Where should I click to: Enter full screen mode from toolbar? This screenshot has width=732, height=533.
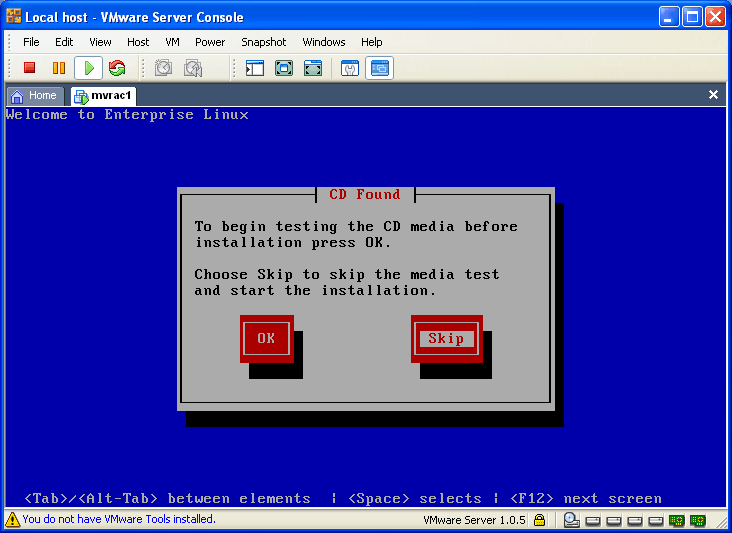pyautogui.click(x=284, y=68)
